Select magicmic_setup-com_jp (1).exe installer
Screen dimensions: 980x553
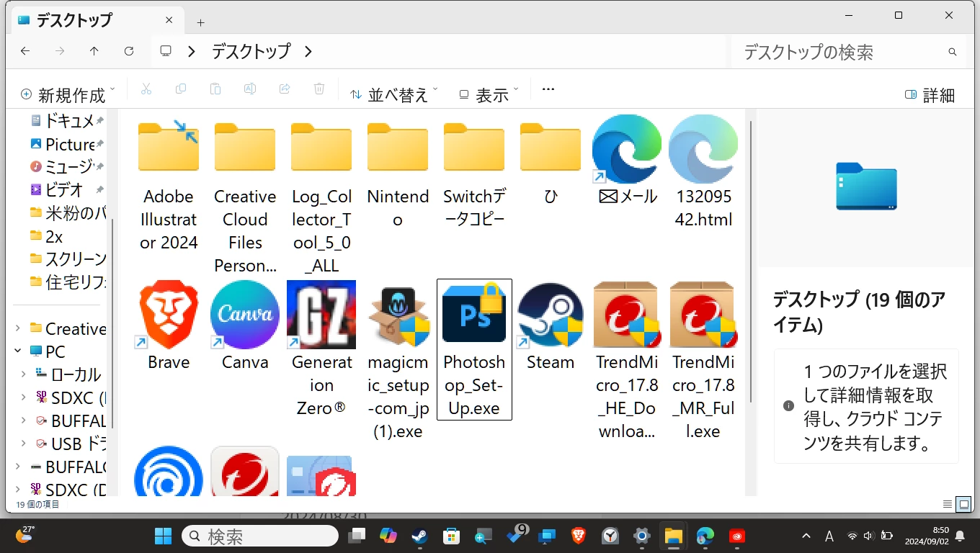point(398,360)
